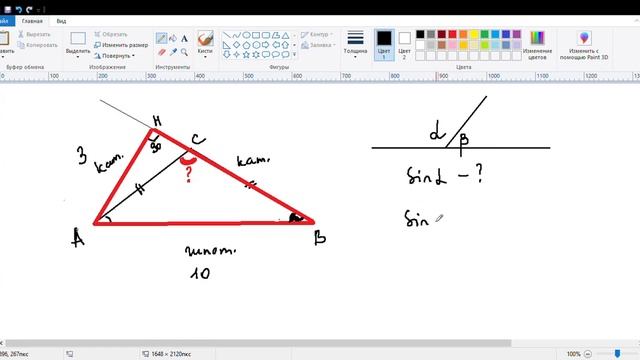Select the Four-point star shape

click(x=236, y=54)
